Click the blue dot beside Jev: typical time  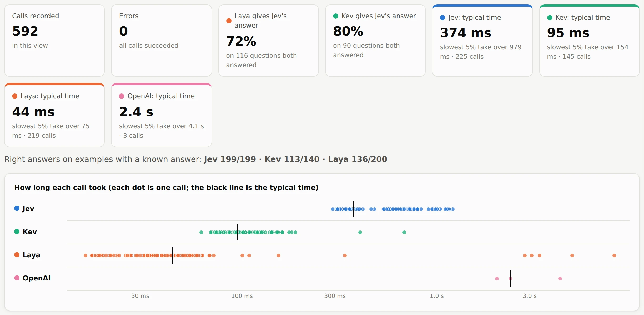coord(442,18)
